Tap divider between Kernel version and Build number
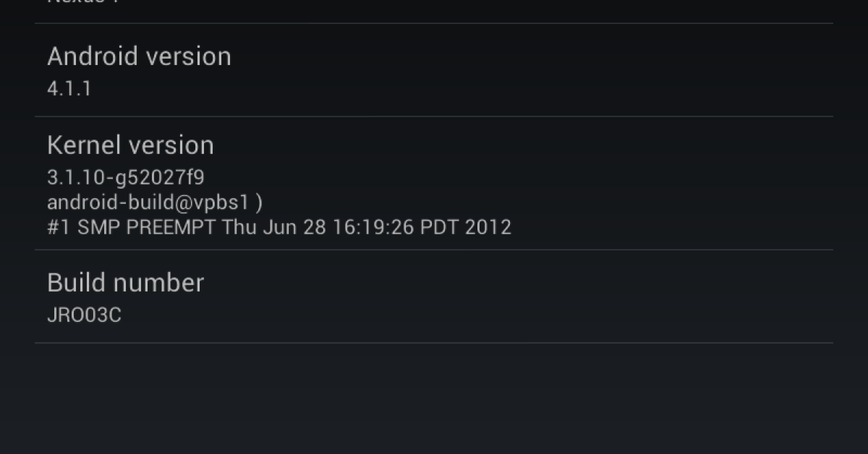This screenshot has height=454, width=868. point(434,250)
